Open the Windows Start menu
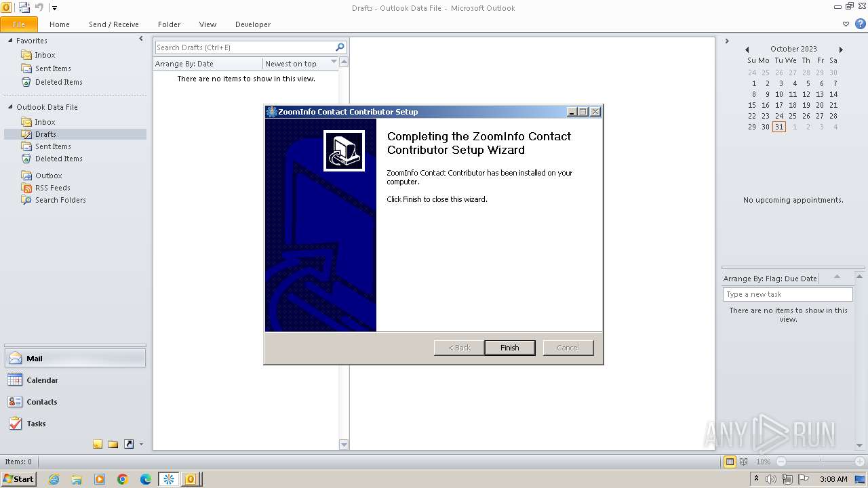 point(19,479)
